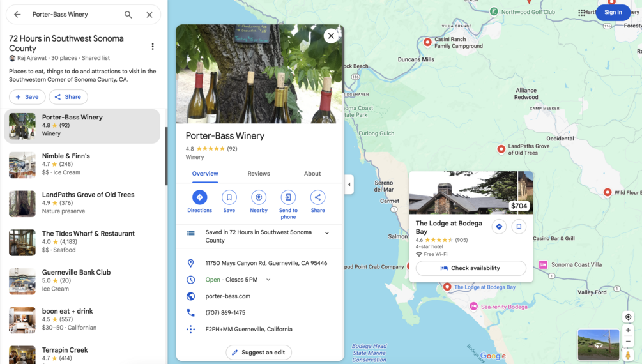Click the winery rating 92 reviews count
The height and width of the screenshot is (364, 642).
tap(232, 149)
